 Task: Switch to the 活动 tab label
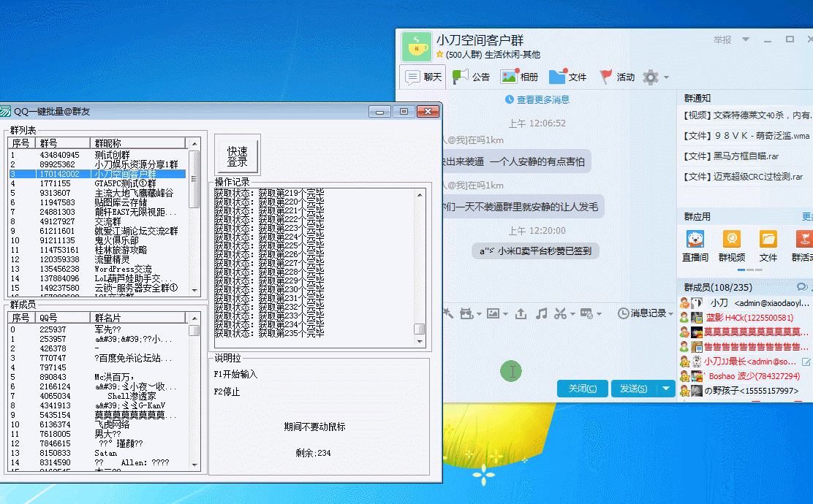click(626, 77)
